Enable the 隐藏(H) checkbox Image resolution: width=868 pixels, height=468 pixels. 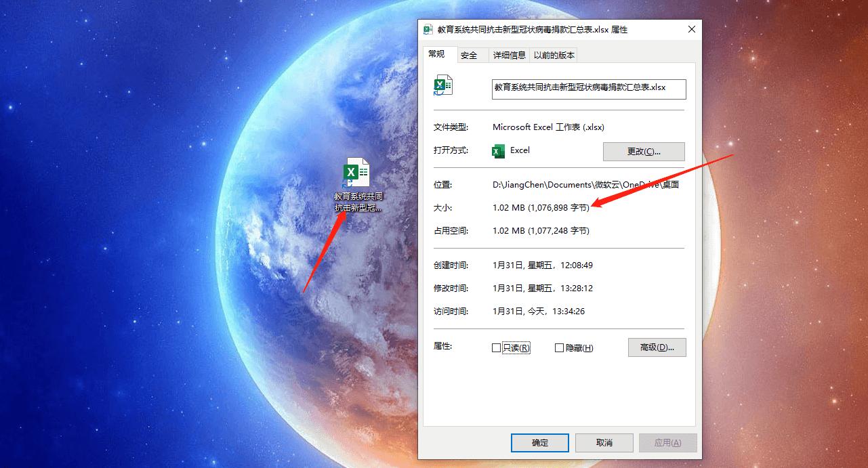click(559, 347)
